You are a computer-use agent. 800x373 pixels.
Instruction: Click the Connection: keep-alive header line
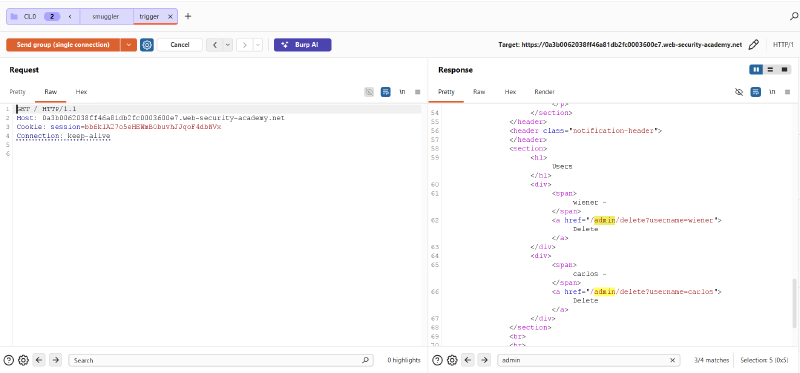[x=63, y=136]
